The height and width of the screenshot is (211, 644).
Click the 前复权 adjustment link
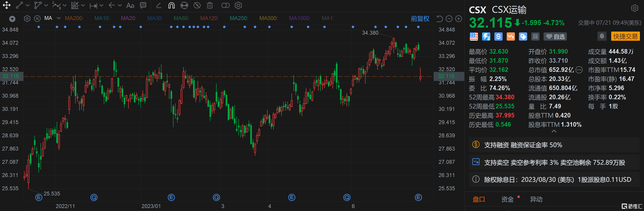[x=420, y=19]
